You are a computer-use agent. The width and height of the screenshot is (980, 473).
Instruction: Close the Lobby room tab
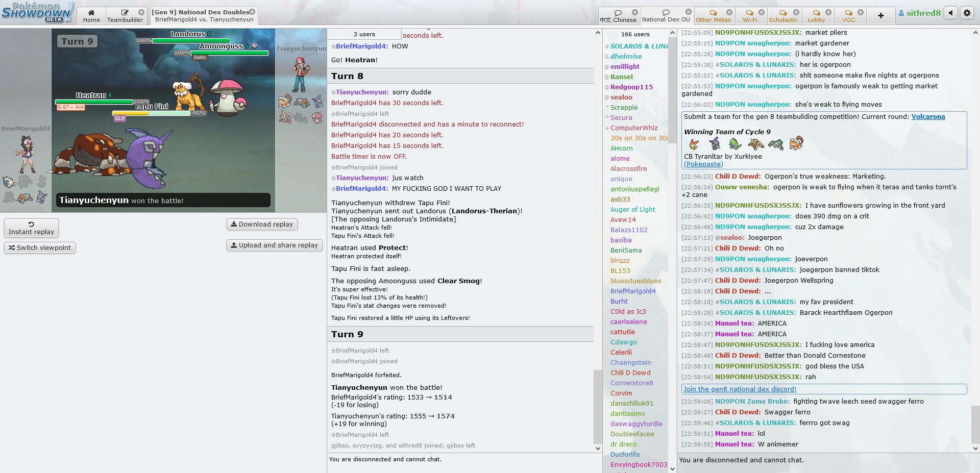[x=828, y=12]
